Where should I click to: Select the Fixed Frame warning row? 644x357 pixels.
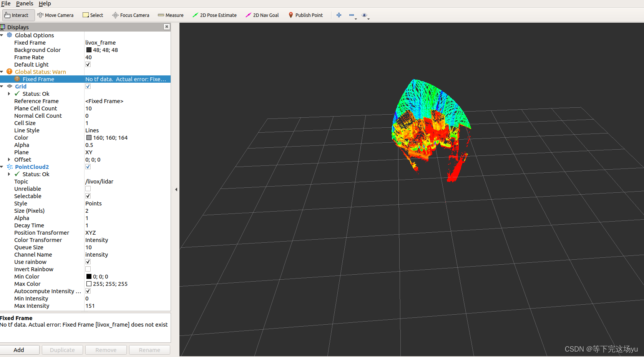[x=85, y=79]
